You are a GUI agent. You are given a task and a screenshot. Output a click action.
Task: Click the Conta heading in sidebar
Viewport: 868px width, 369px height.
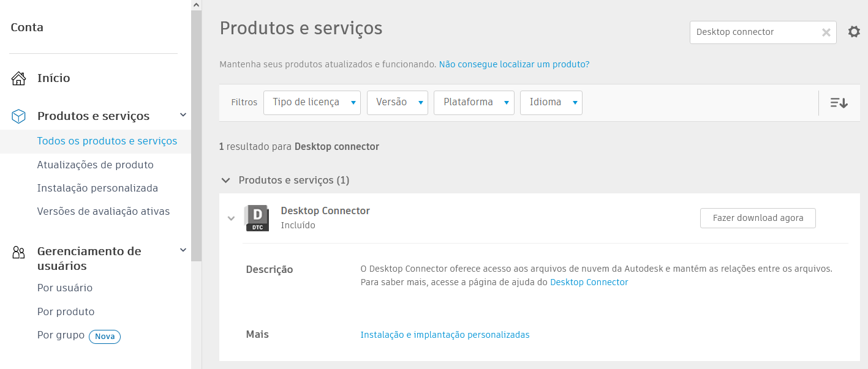point(27,28)
